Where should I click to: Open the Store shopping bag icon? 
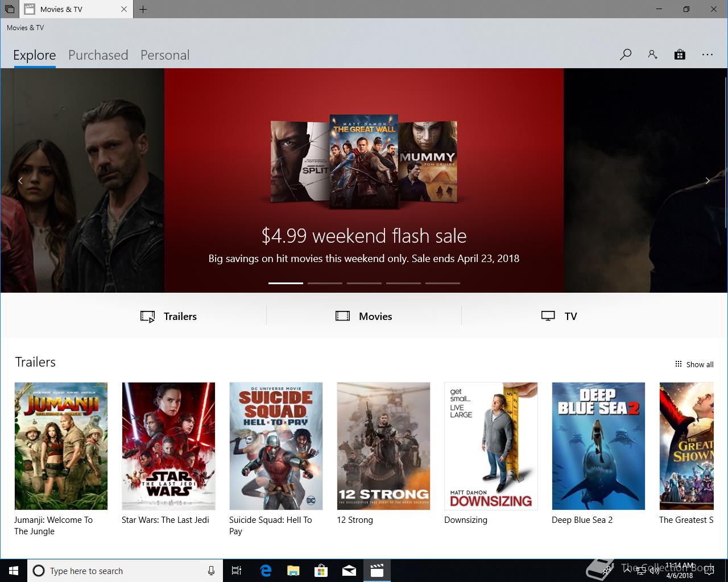click(680, 55)
